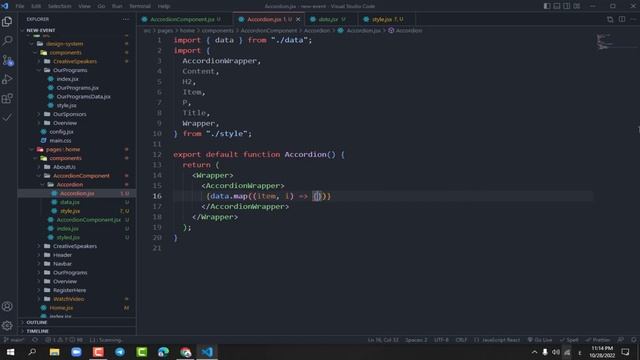Screen dimensions: 640x360
Task: Click the Visual Studio Code taskbar icon
Action: click(207, 352)
